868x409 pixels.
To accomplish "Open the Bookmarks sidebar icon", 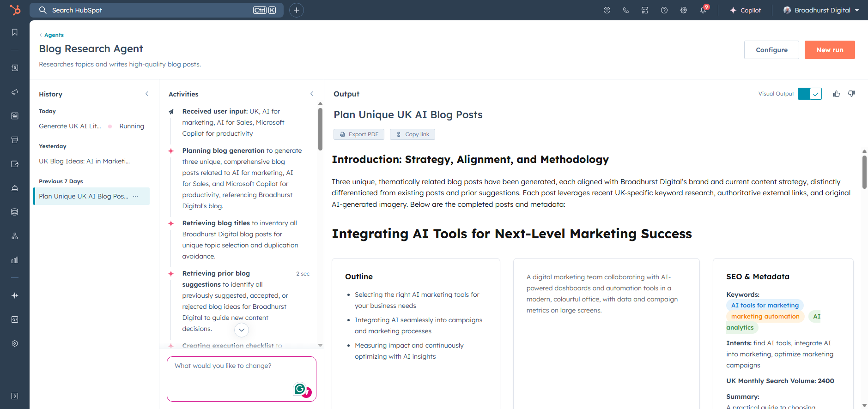I will click(15, 32).
